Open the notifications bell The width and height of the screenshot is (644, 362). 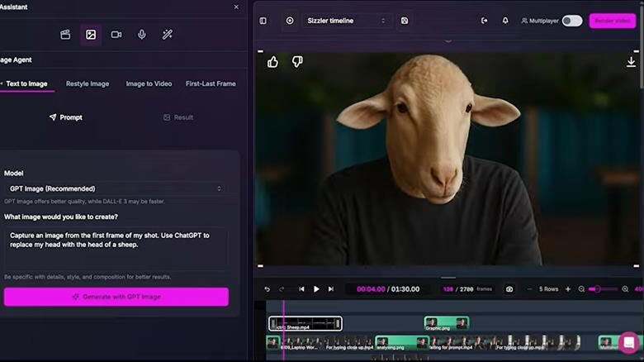pyautogui.click(x=505, y=21)
